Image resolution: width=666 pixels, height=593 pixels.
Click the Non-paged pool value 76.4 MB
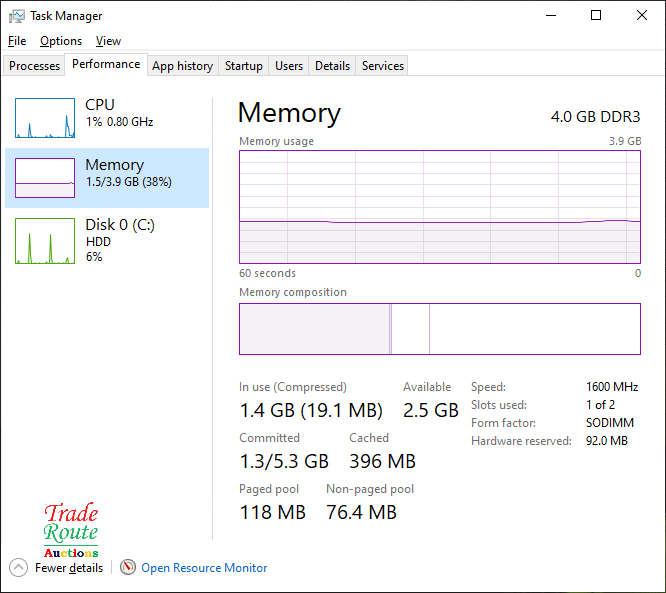[x=361, y=512]
